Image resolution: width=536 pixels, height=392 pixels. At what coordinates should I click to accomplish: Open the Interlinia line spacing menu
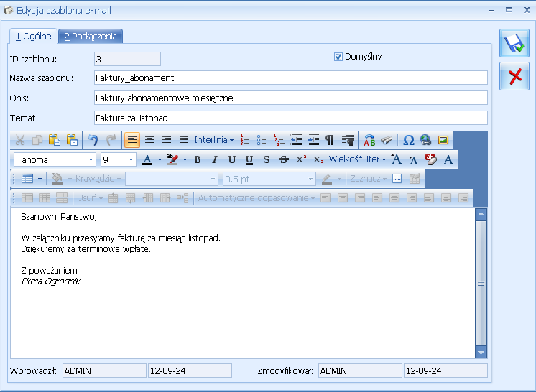[213, 140]
